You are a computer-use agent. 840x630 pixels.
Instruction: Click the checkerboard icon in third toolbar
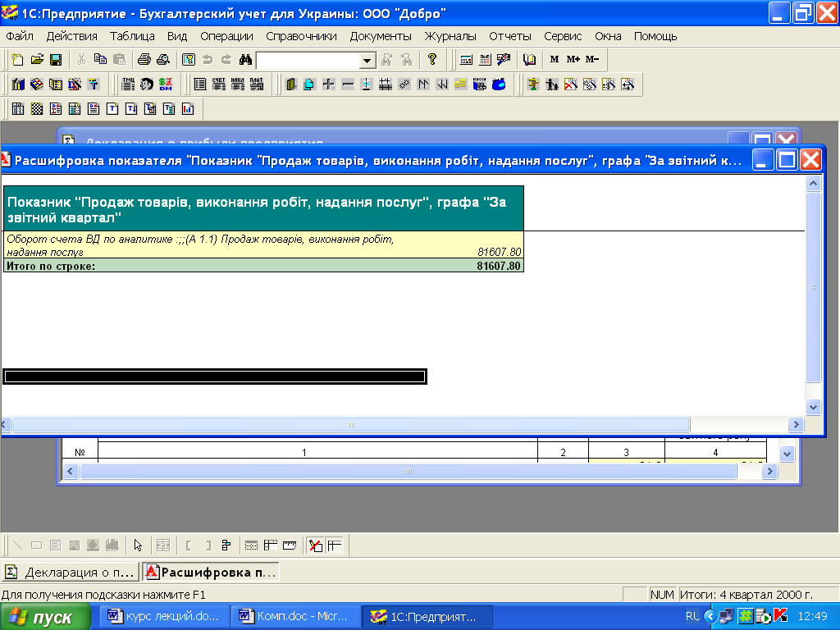pos(36,109)
